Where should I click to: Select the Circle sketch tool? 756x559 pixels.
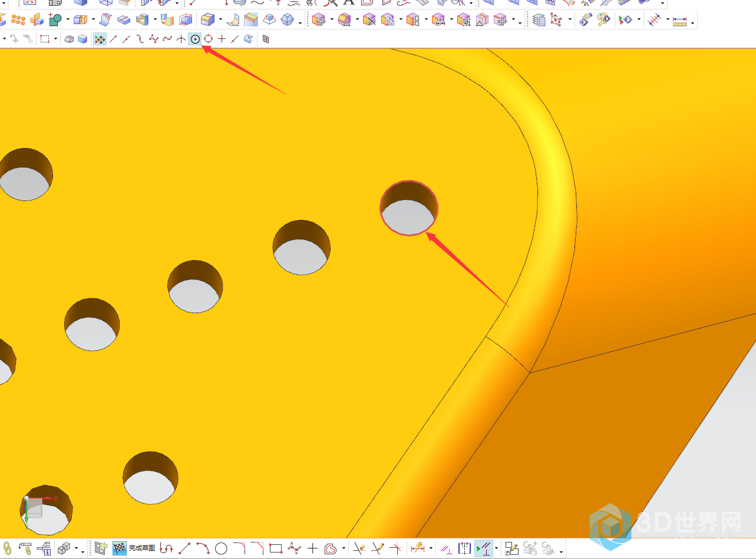[x=221, y=549]
